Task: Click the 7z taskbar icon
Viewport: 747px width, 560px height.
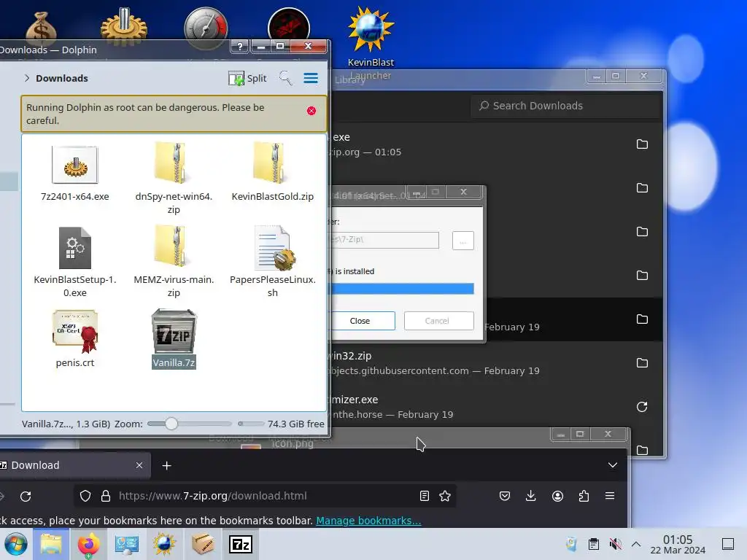Action: click(x=241, y=544)
